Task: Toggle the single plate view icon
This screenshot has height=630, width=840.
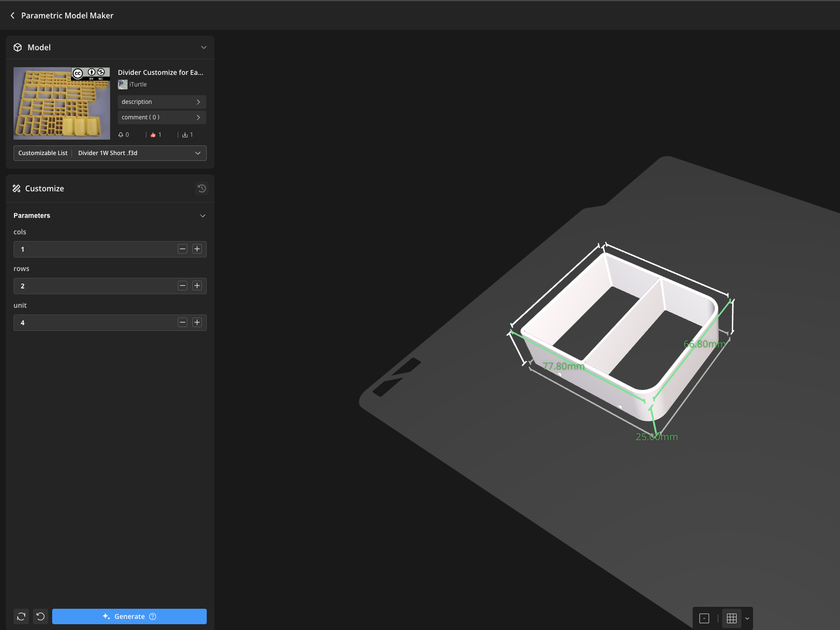Action: point(704,618)
